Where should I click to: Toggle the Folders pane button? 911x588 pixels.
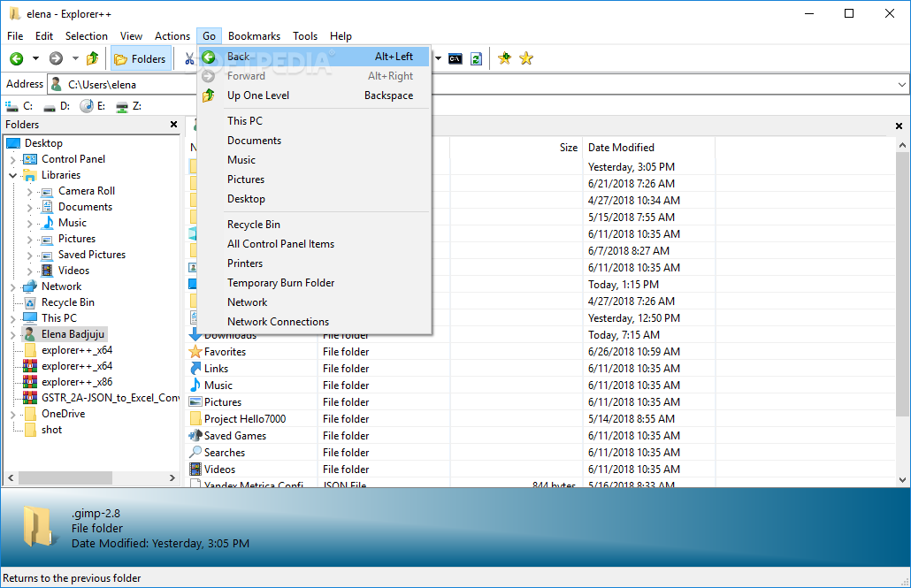[x=141, y=58]
